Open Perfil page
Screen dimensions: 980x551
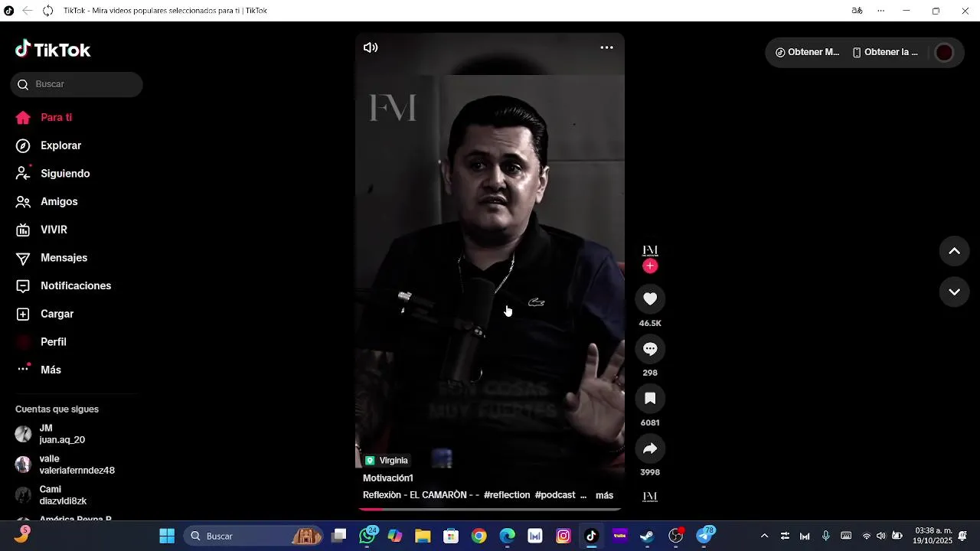[x=41, y=342]
